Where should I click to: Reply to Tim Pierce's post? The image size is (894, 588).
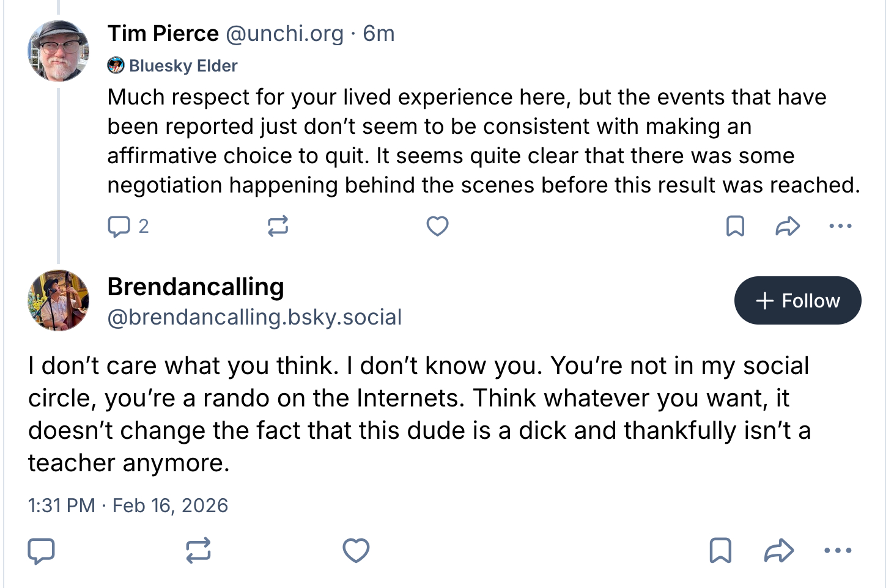pyautogui.click(x=119, y=226)
